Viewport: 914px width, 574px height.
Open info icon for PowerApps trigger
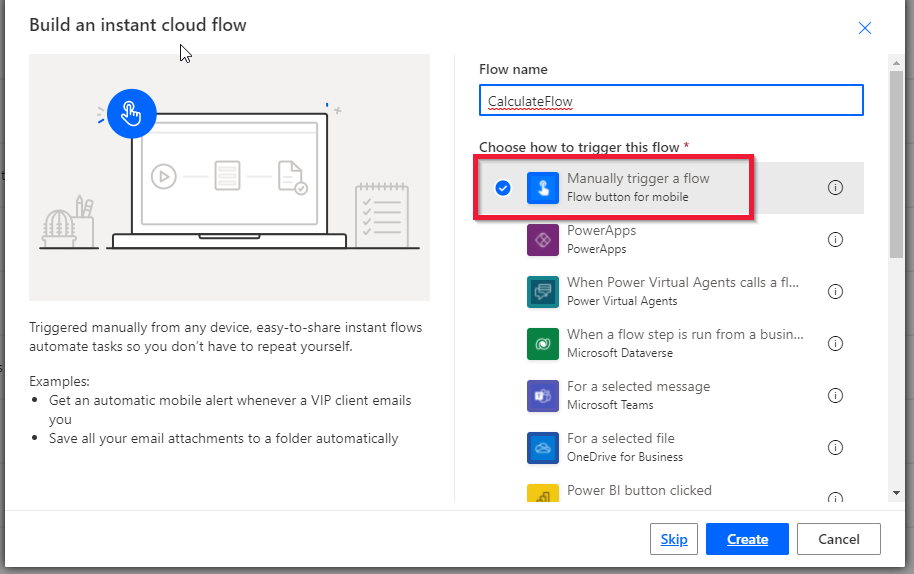pyautogui.click(x=835, y=240)
